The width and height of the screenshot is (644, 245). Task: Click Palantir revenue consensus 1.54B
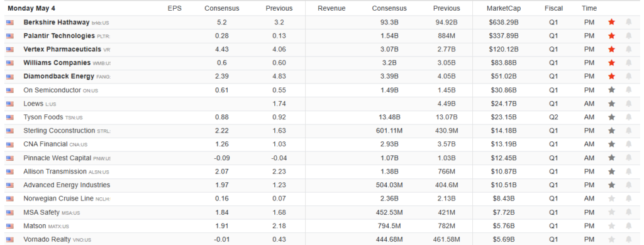coord(389,36)
